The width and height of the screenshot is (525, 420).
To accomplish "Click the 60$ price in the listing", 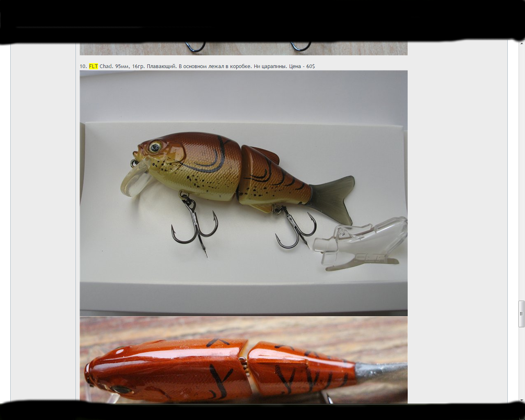I will (x=310, y=66).
